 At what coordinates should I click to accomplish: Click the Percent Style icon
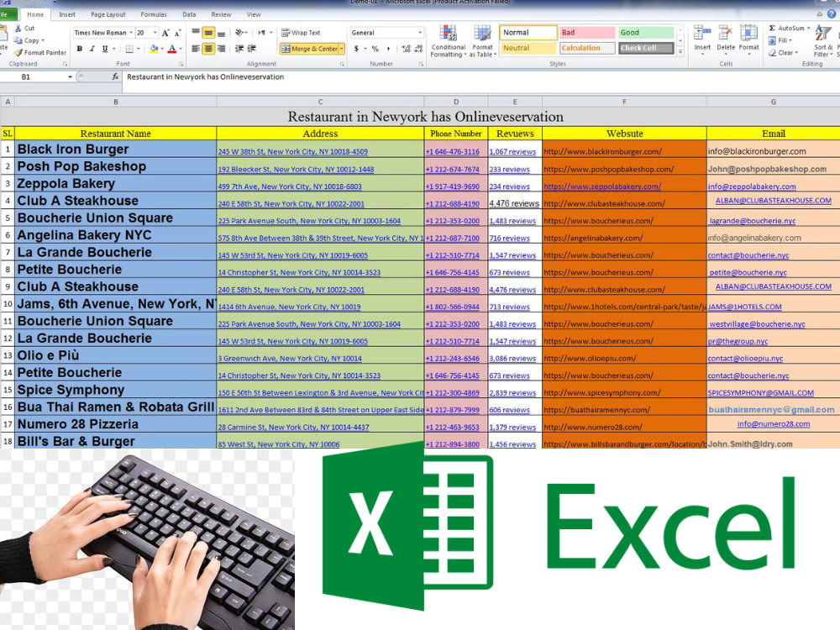click(x=375, y=49)
